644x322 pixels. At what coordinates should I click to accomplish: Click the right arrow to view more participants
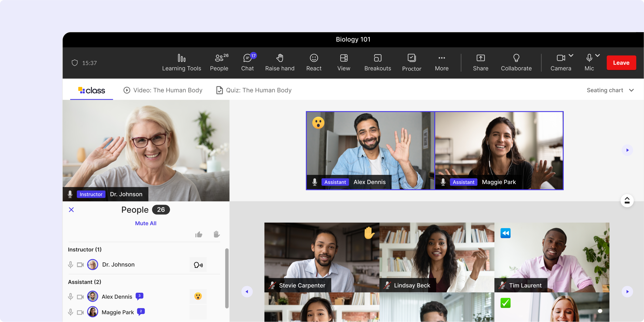(628, 291)
